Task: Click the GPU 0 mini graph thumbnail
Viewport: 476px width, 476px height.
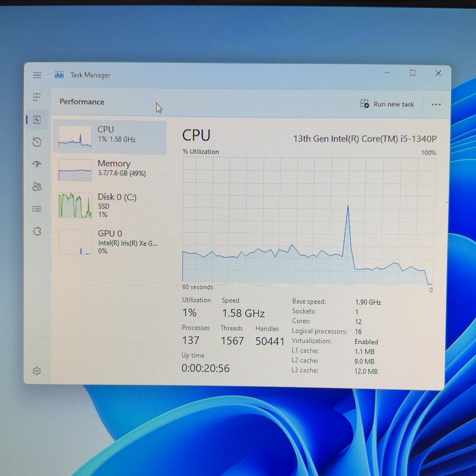Action: pyautogui.click(x=75, y=242)
